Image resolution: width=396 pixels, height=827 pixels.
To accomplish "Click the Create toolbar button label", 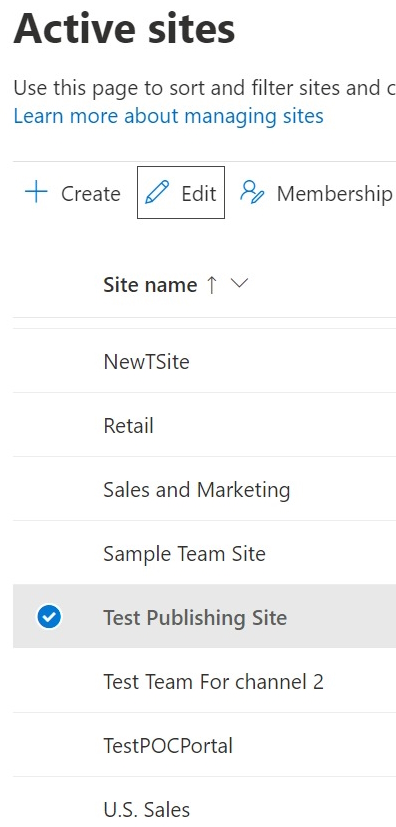I will pyautogui.click(x=91, y=194).
